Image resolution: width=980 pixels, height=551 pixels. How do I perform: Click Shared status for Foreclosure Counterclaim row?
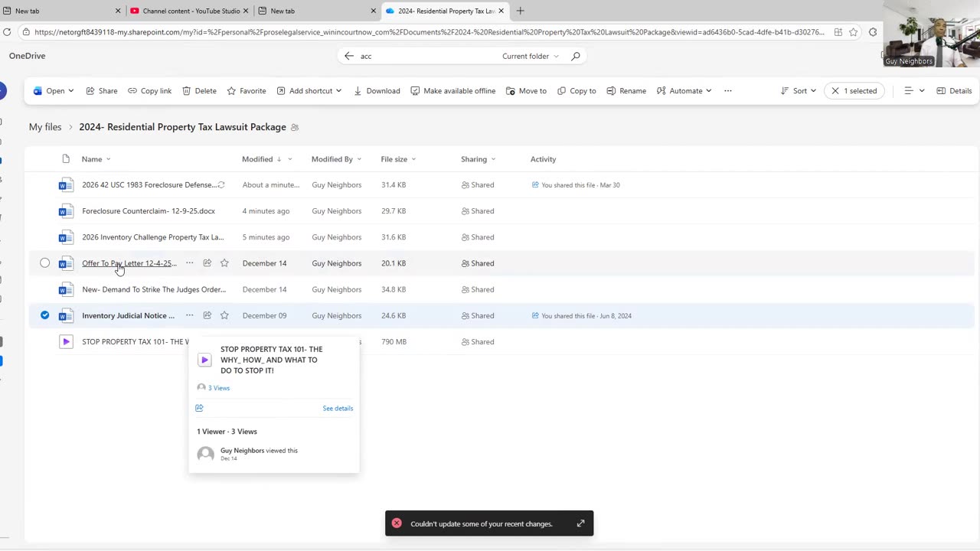tap(478, 211)
